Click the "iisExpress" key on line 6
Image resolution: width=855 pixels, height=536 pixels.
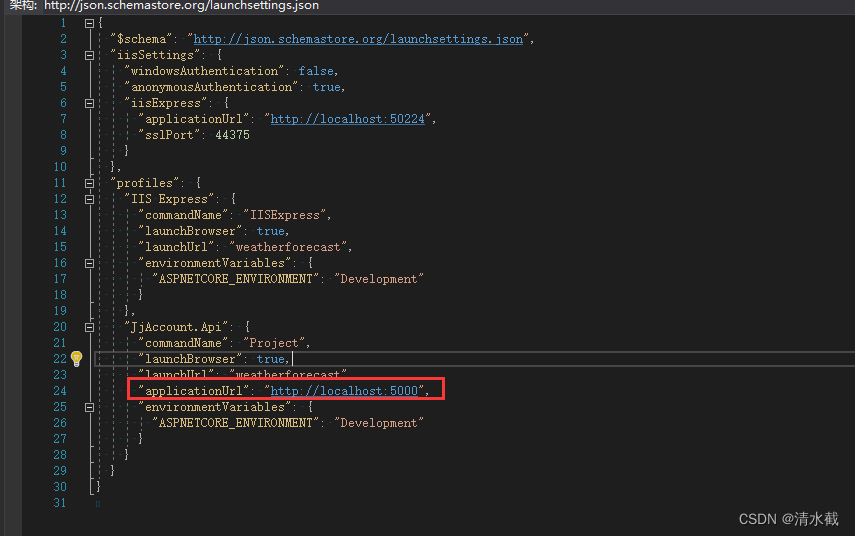point(166,103)
